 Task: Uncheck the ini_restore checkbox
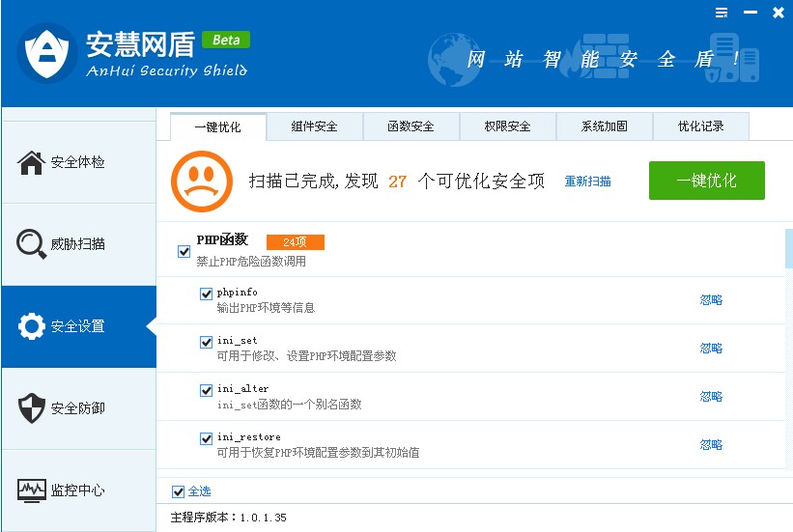point(206,438)
